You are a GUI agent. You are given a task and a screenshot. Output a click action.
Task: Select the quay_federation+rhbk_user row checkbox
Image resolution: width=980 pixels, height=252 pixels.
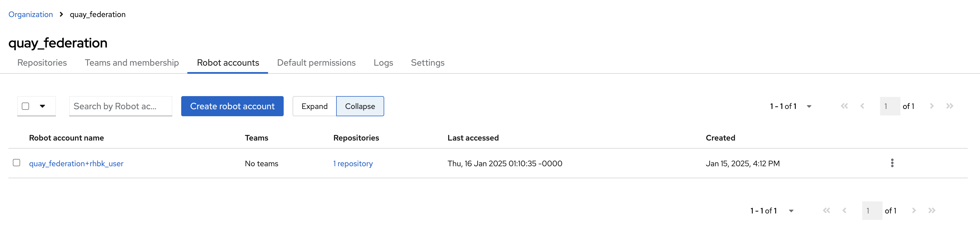[x=16, y=163]
